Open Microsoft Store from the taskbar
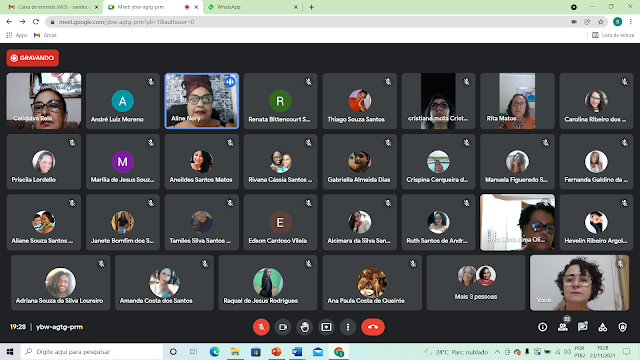The image size is (640, 360). [x=256, y=351]
